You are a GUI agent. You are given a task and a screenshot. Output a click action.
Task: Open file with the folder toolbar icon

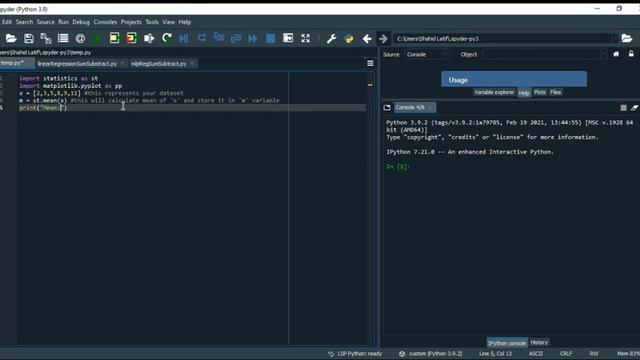coord(11,38)
